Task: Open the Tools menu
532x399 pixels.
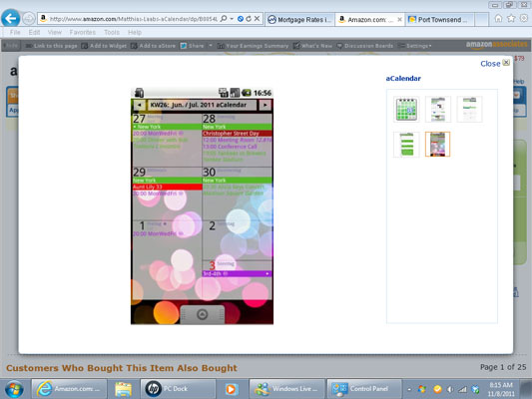Action: point(112,32)
